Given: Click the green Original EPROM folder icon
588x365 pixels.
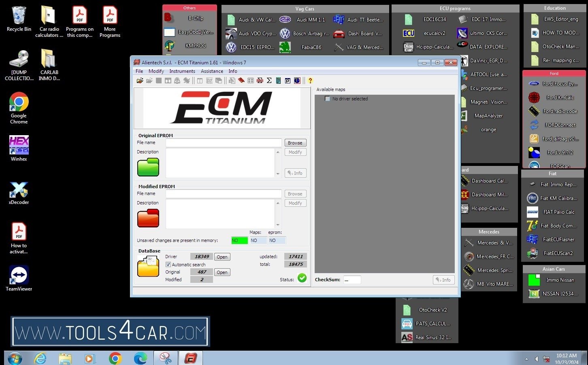Looking at the screenshot, I should coord(148,167).
